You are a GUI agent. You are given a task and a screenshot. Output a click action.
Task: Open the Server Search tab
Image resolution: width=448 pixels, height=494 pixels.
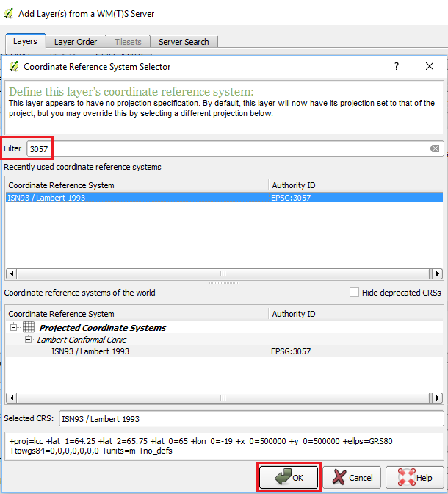pyautogui.click(x=184, y=42)
